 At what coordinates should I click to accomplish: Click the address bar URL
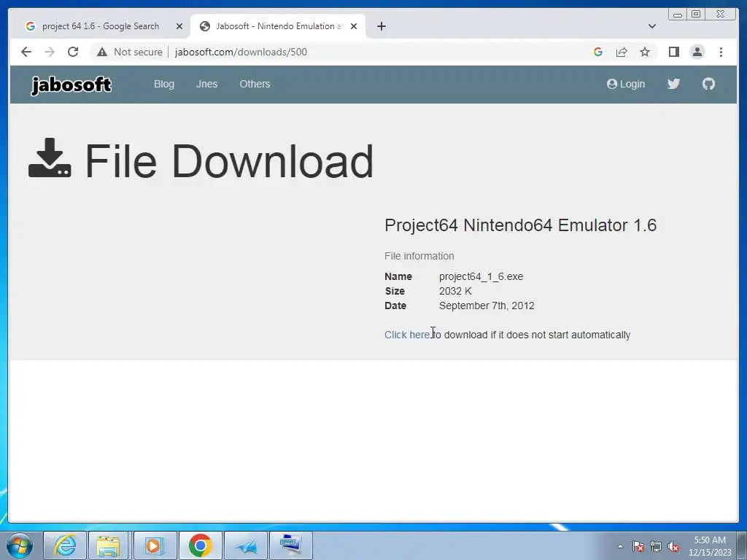[241, 52]
